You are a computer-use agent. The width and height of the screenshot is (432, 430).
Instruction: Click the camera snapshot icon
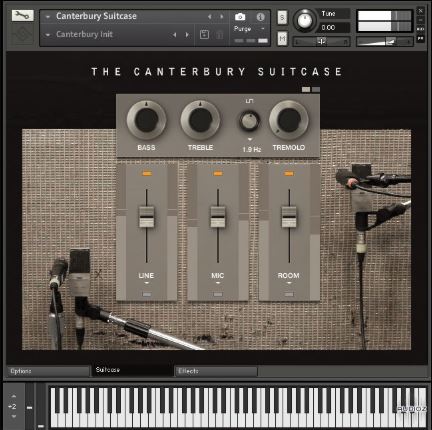coord(240,16)
